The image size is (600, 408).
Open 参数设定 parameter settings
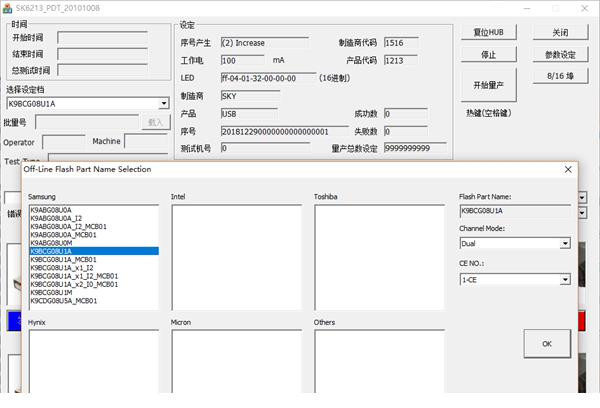[x=560, y=54]
